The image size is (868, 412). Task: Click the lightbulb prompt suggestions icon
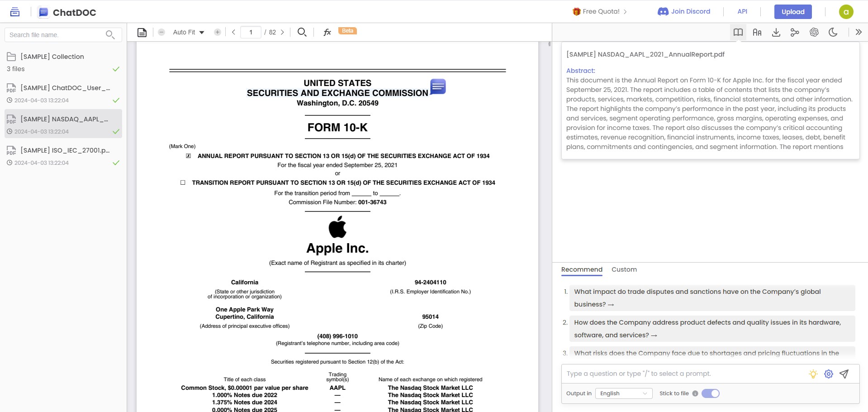tap(813, 374)
